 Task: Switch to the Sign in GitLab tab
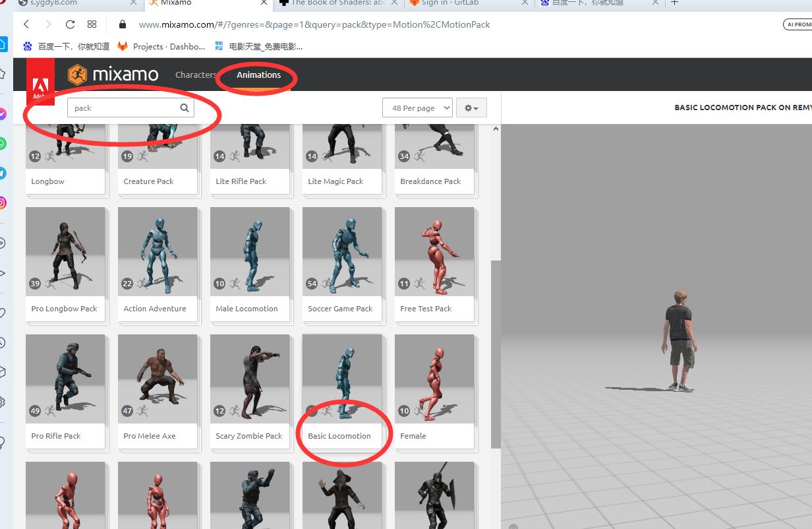click(x=469, y=3)
